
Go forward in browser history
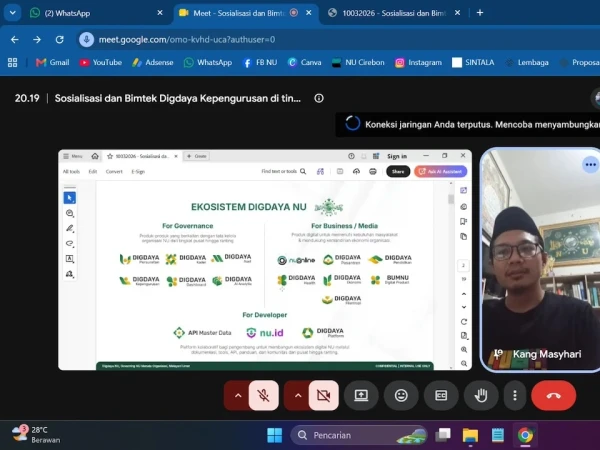(x=37, y=39)
